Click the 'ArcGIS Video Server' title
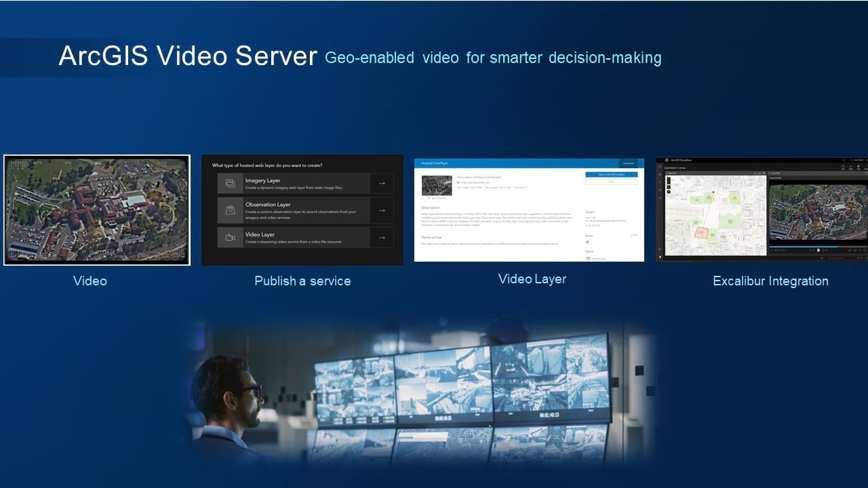The width and height of the screenshot is (868, 488). pos(188,56)
